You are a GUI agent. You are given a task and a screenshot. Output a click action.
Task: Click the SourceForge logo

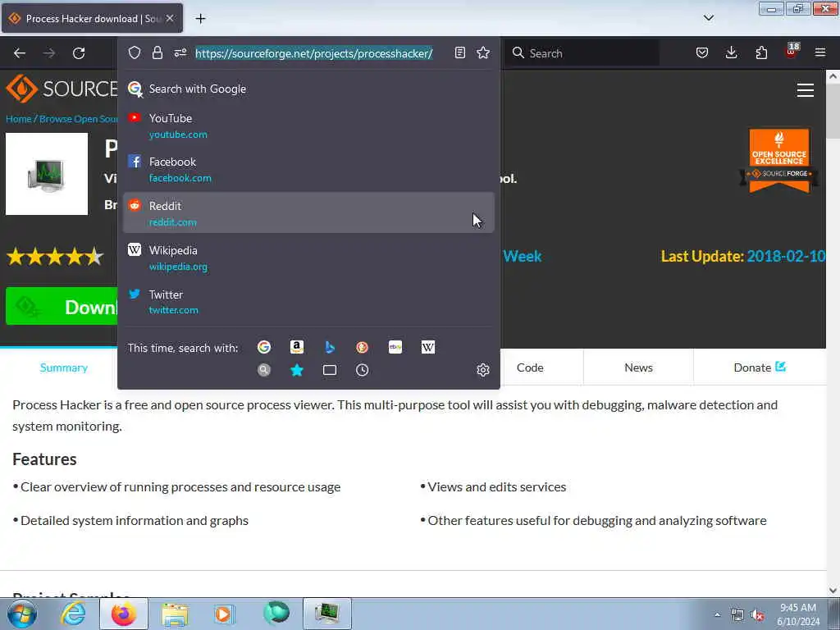click(62, 89)
